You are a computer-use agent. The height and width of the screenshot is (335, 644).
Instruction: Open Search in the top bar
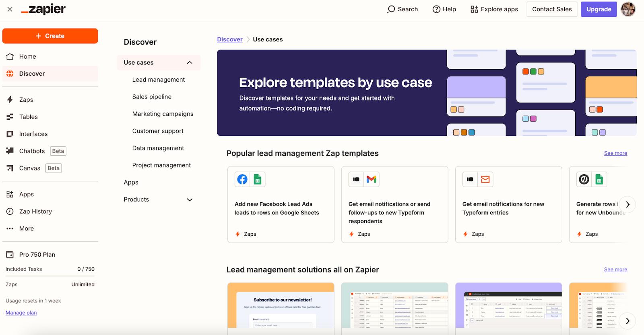coord(402,9)
